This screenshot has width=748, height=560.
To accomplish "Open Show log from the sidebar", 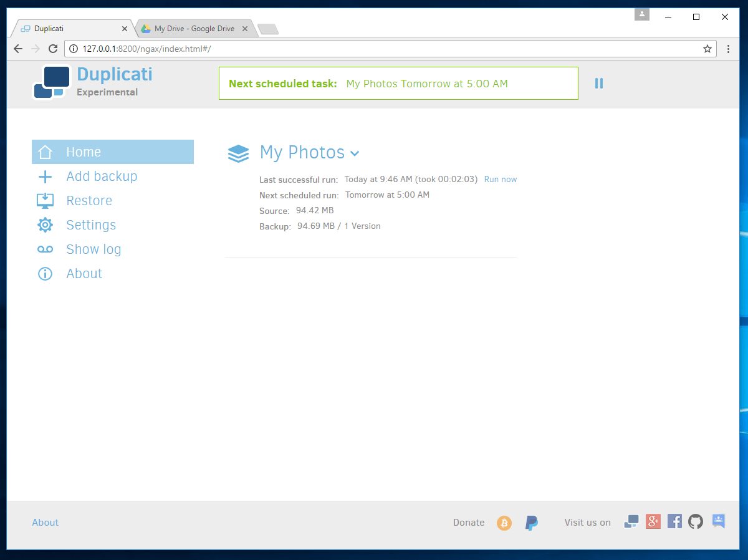I will (93, 249).
